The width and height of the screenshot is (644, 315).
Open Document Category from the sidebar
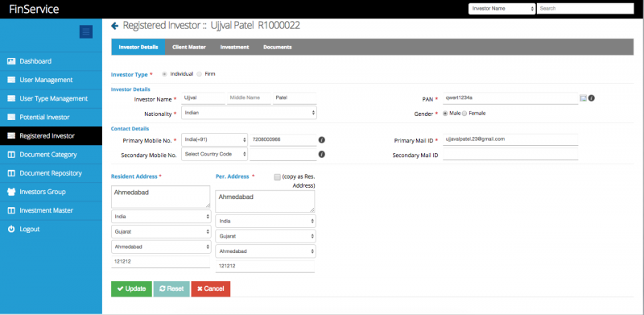click(x=51, y=155)
